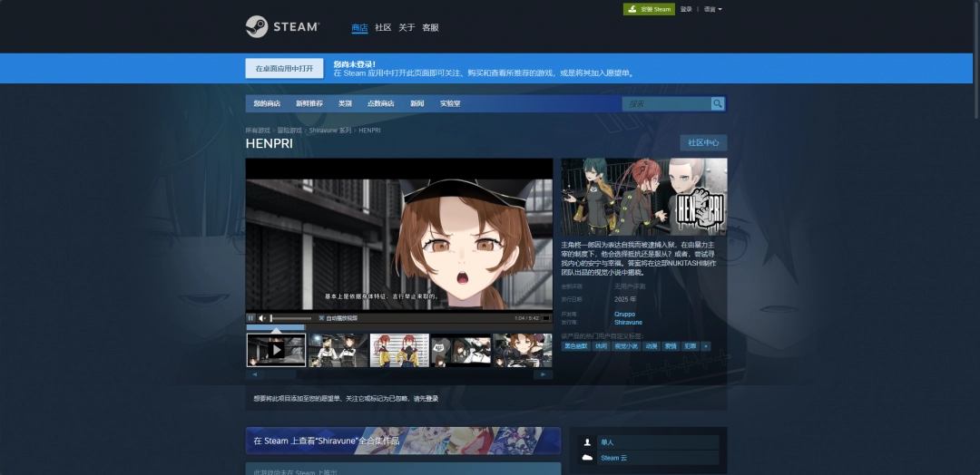
Task: Click the store search input field
Action: pyautogui.click(x=665, y=104)
